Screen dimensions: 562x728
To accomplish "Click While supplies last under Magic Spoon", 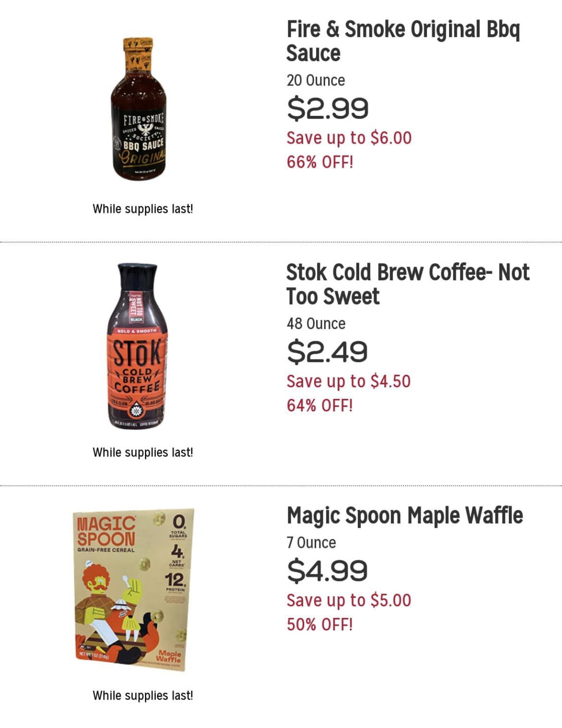I will tap(143, 696).
